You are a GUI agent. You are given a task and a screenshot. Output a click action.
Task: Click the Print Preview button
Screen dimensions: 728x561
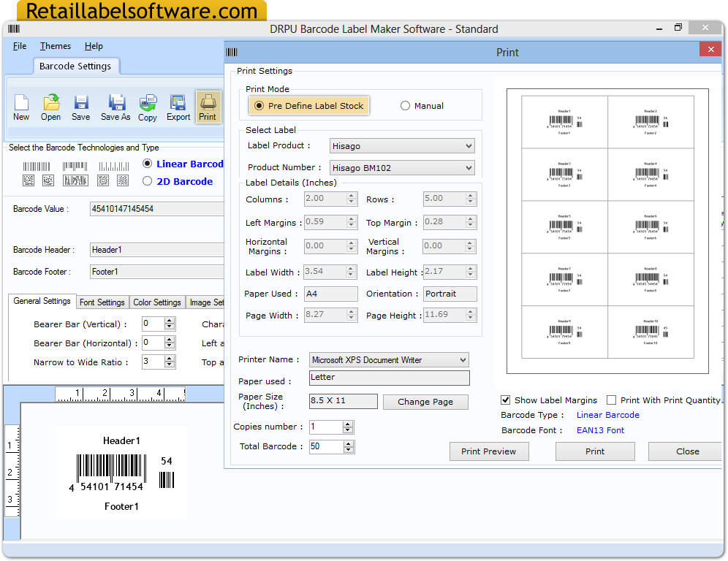coord(488,451)
